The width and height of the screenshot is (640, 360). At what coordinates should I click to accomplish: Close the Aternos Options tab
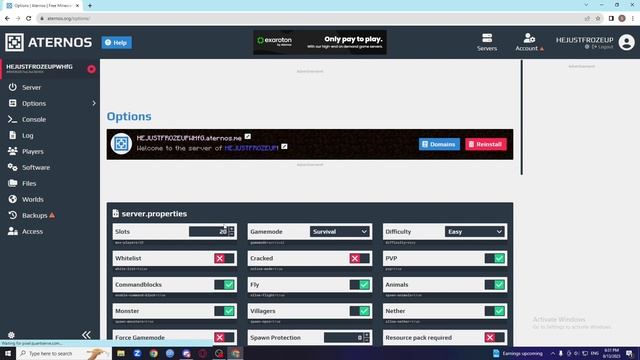tap(78, 6)
